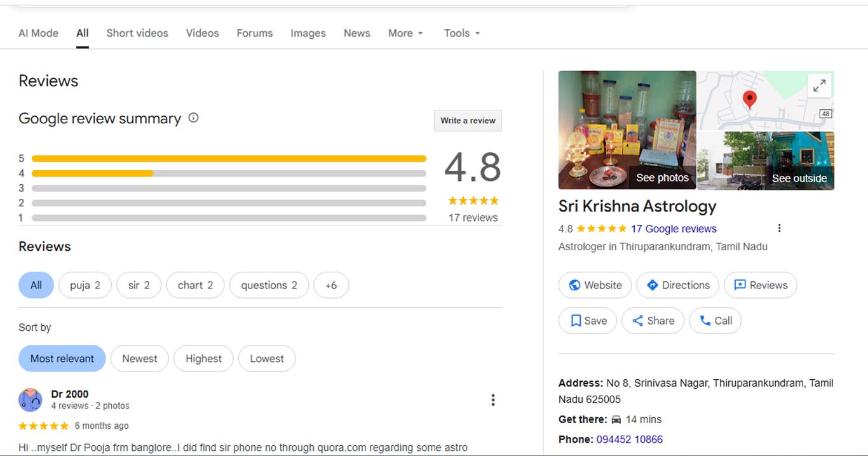Filter reviews by puja keyword
Image resolution: width=868 pixels, height=456 pixels.
click(x=85, y=285)
